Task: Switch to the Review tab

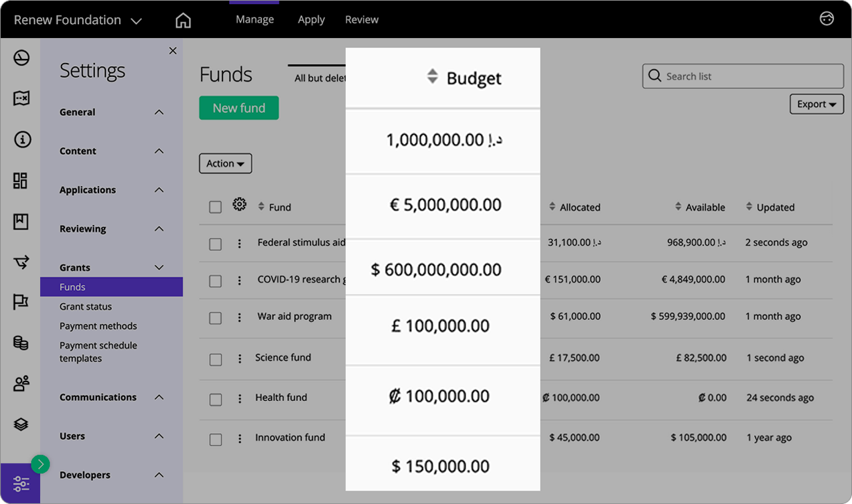Action: (361, 19)
